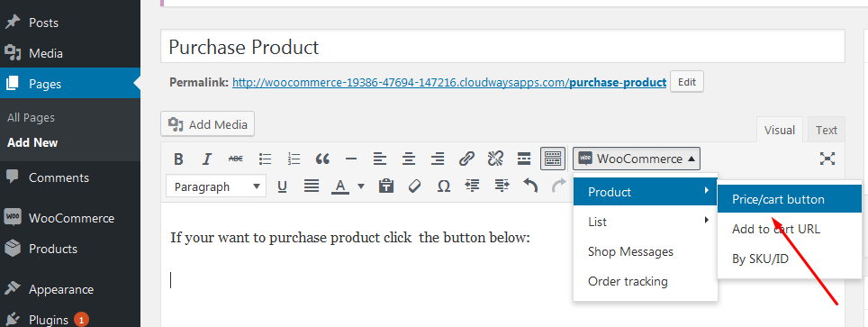Screen dimensions: 868x327
Task: Increase the indent
Action: click(502, 186)
